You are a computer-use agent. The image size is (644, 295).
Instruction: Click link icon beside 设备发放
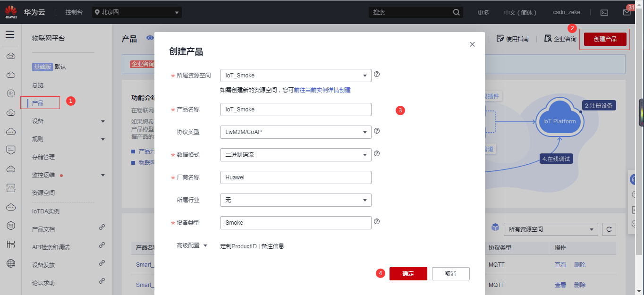(x=102, y=263)
